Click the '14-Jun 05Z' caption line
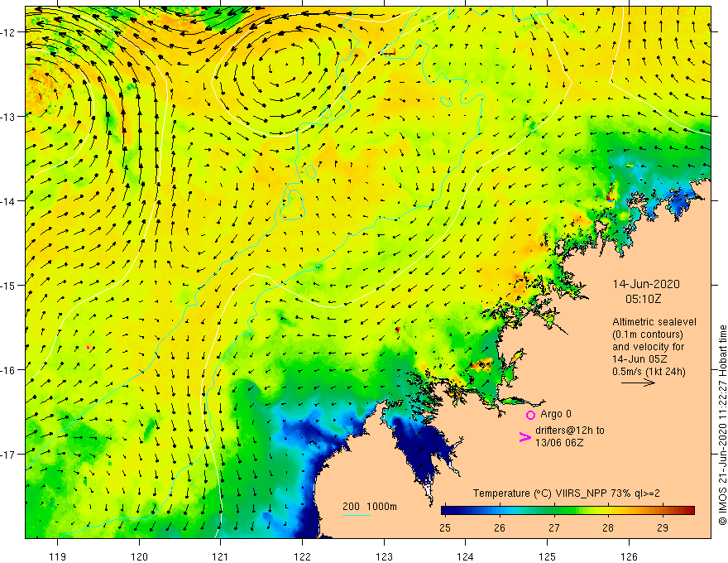 click(639, 359)
